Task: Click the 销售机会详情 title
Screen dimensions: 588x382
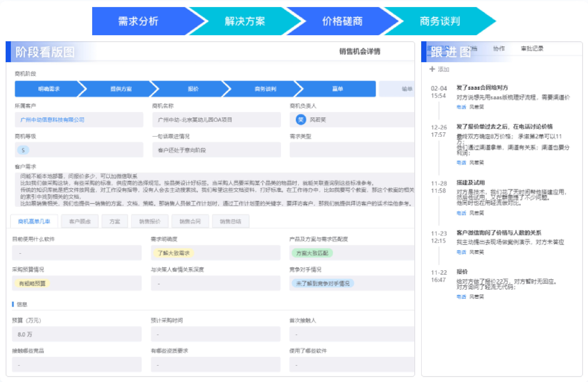Action: point(359,51)
